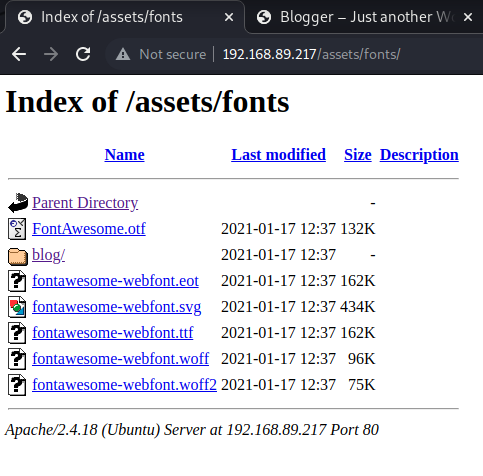Click the Index of /assets/fonts heading
The width and height of the screenshot is (483, 476).
(x=147, y=102)
